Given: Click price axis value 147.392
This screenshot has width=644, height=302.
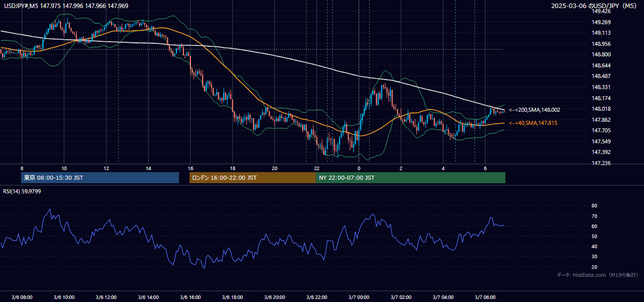Looking at the screenshot, I should (602, 152).
